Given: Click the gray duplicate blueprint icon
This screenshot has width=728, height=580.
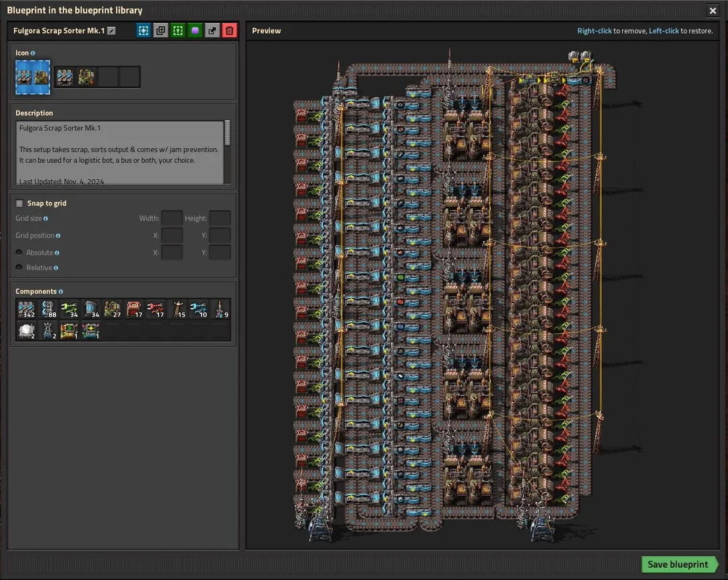Looking at the screenshot, I should coord(160,30).
